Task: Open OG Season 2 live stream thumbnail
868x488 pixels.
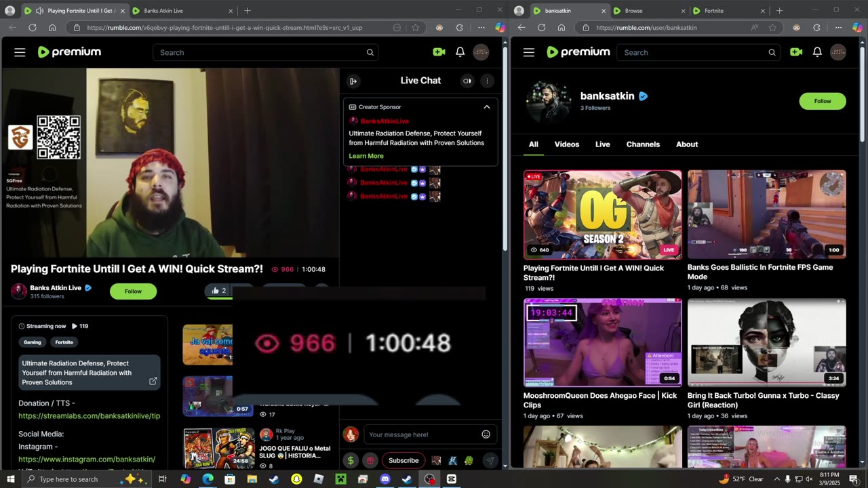Action: point(603,215)
